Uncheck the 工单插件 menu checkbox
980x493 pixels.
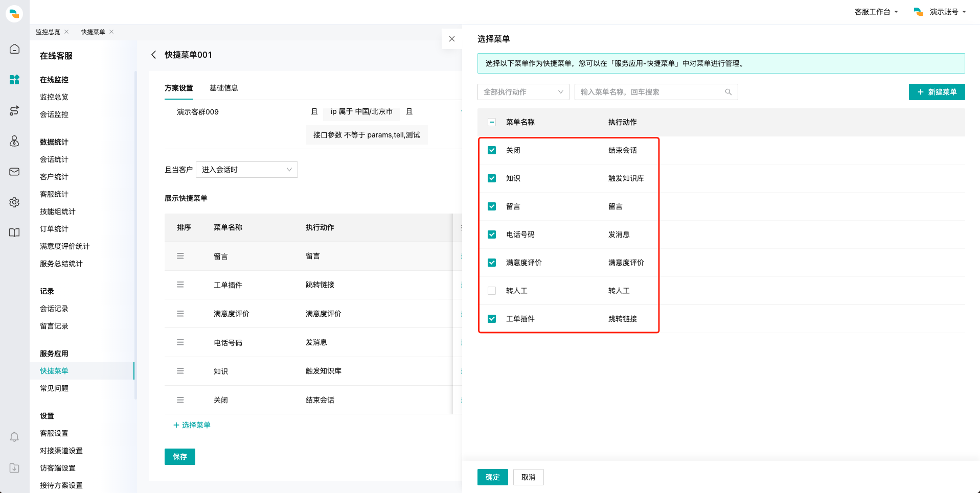[x=492, y=319]
